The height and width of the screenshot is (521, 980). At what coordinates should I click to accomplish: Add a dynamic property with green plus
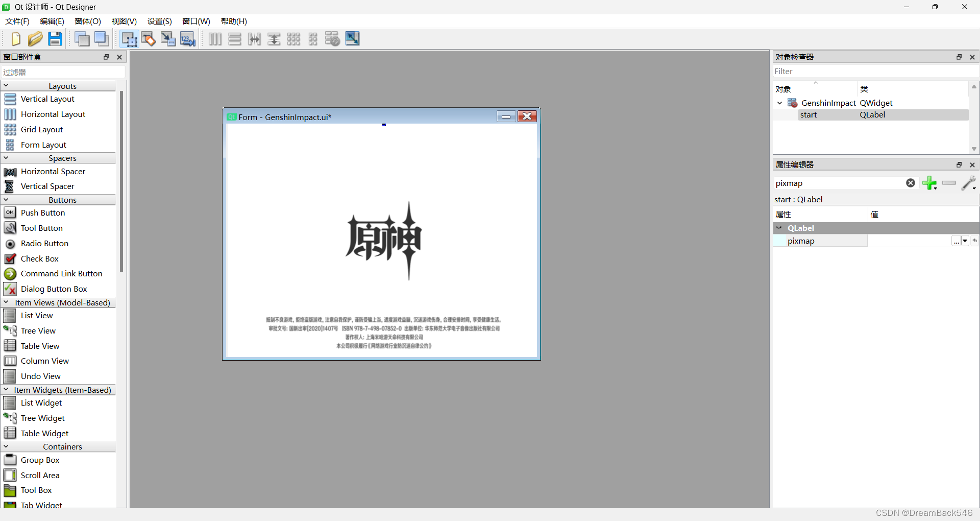click(929, 183)
